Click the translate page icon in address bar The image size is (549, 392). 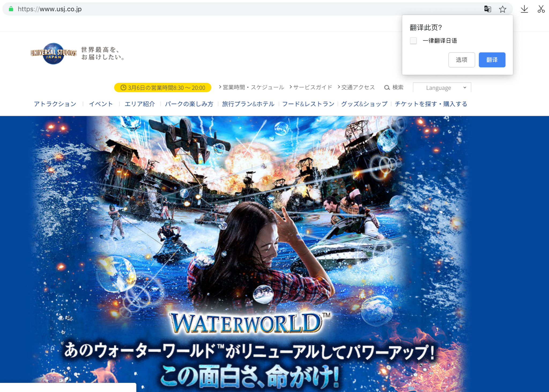point(487,9)
